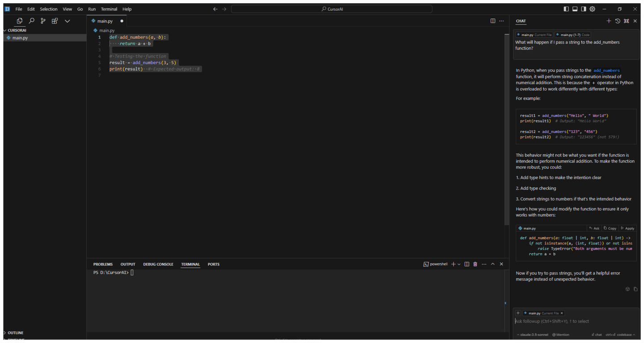Open the Search magnifier in the activity bar
This screenshot has width=644, height=343.
click(x=31, y=21)
